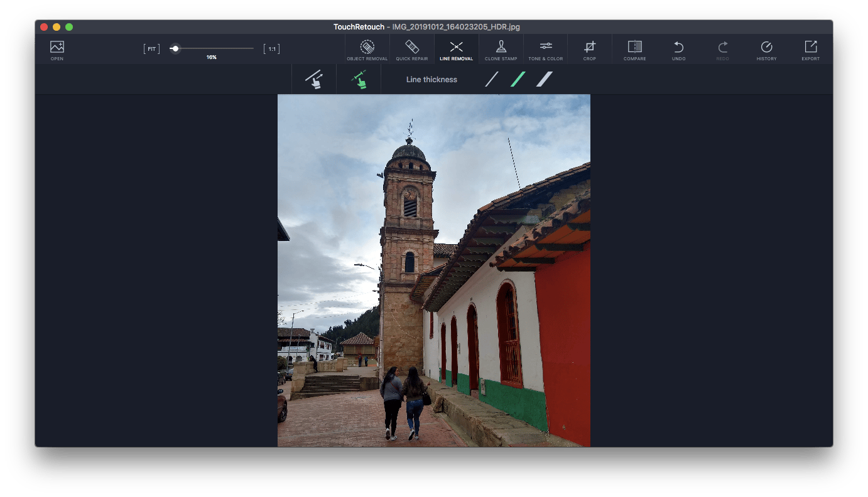
Task: Undo the last edit
Action: coord(679,50)
